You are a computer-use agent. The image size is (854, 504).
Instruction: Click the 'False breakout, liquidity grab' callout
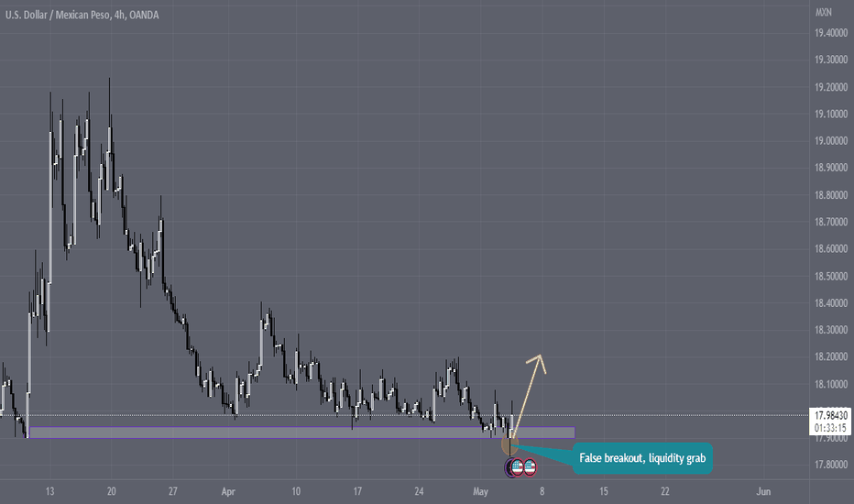click(642, 458)
